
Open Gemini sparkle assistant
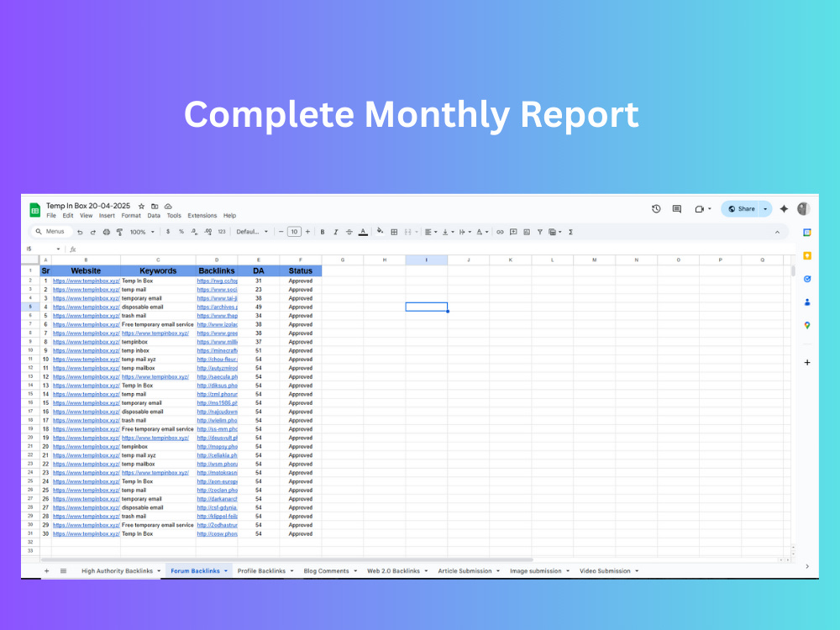[784, 209]
